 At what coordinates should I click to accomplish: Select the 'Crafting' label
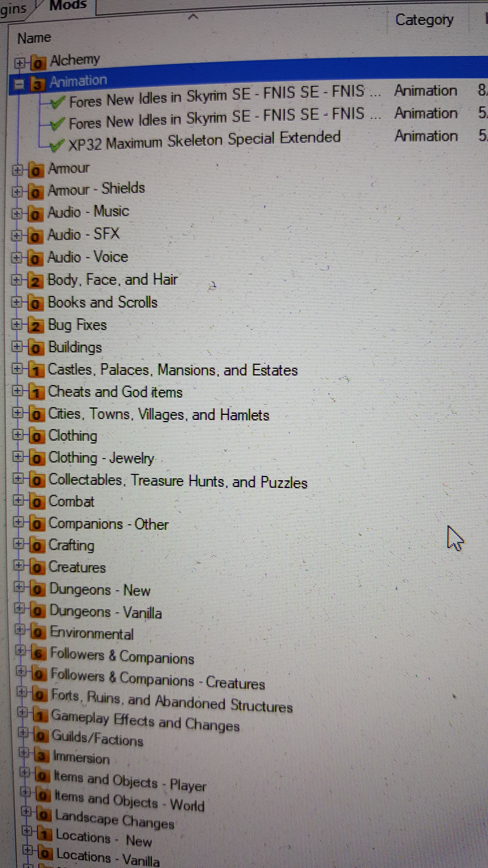pos(71,546)
